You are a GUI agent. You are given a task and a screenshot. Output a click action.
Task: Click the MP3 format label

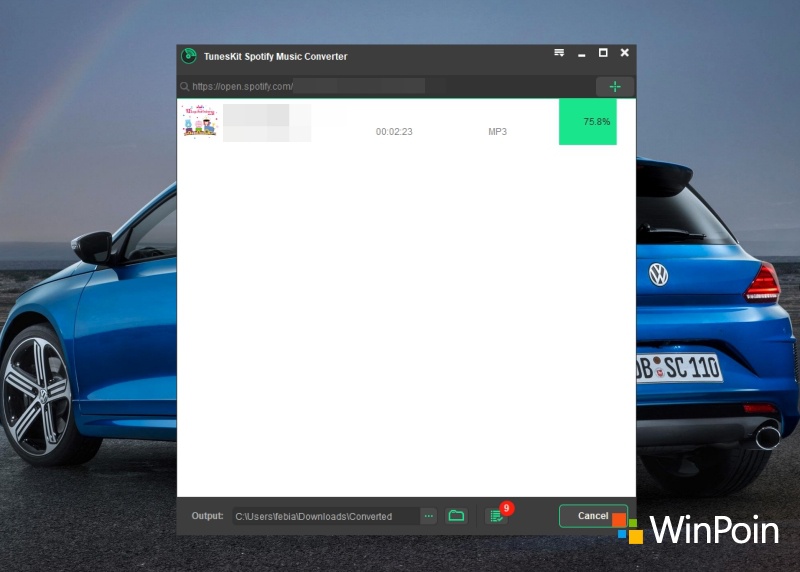(x=497, y=132)
